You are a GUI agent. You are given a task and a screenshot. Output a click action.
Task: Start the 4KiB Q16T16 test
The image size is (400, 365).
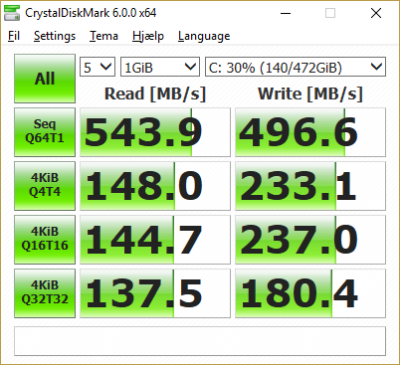pyautogui.click(x=45, y=239)
